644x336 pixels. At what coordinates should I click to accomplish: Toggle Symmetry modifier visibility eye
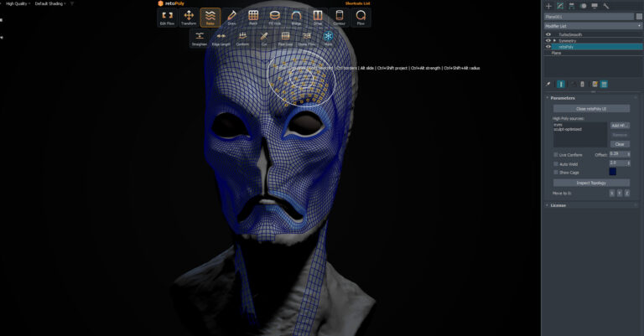[548, 40]
